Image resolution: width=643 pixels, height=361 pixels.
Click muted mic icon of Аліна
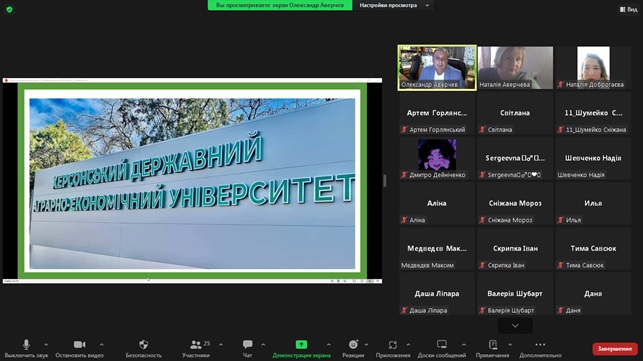click(404, 220)
